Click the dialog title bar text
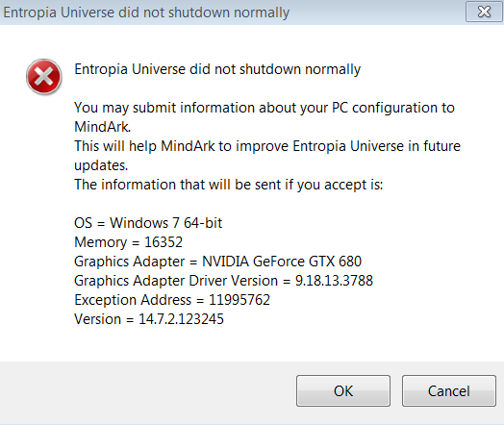This screenshot has width=504, height=425. [x=146, y=12]
